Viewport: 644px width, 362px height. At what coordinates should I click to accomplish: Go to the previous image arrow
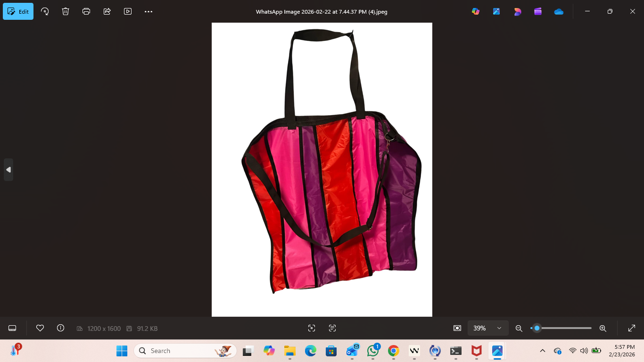point(8,170)
